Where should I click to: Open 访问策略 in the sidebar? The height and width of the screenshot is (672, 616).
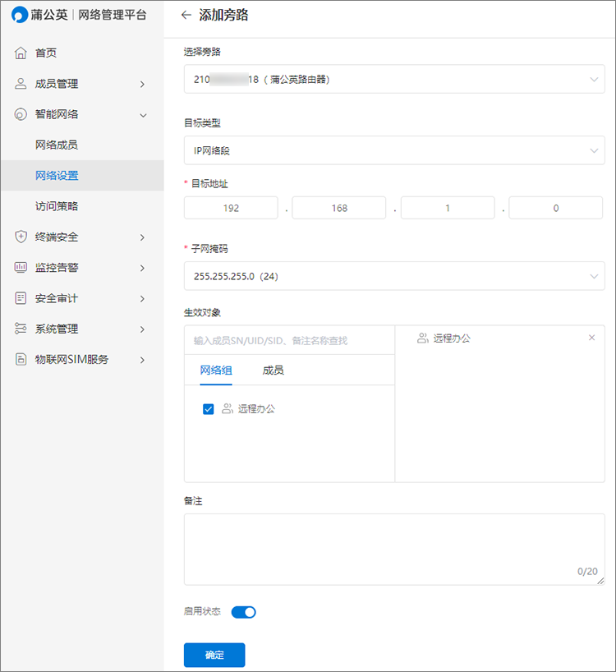[57, 206]
